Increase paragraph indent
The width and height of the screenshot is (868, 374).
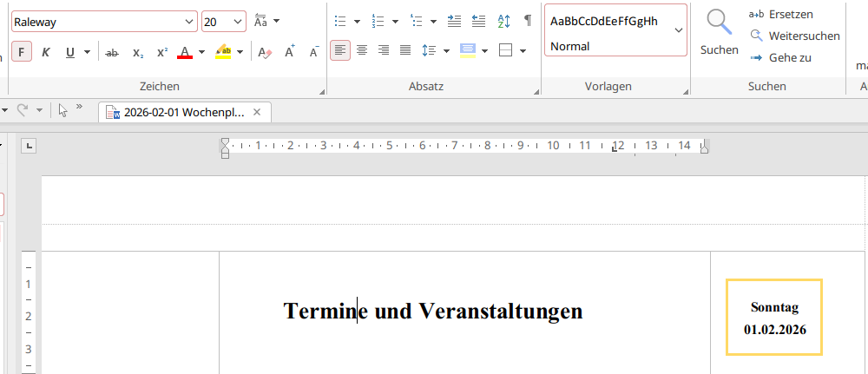point(455,22)
